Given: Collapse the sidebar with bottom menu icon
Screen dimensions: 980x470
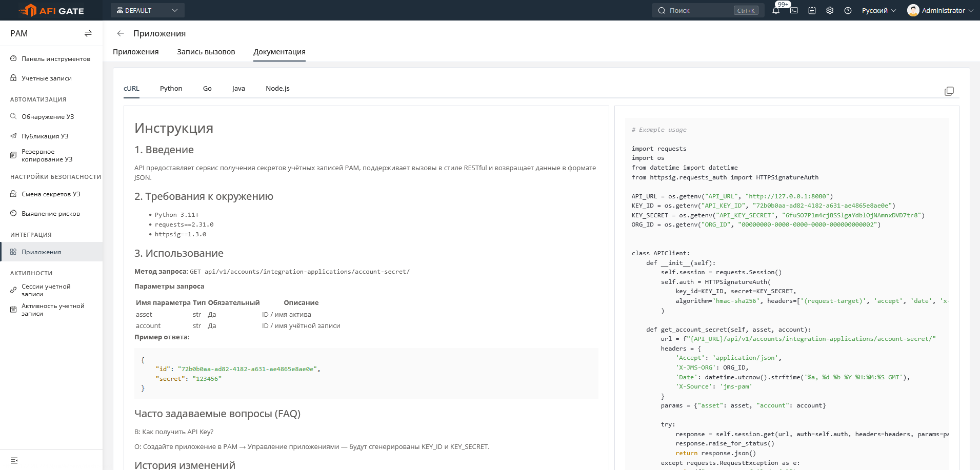Looking at the screenshot, I should (14, 460).
